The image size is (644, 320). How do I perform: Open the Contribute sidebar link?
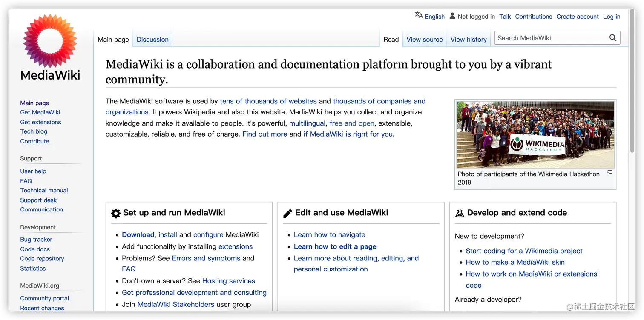click(34, 141)
